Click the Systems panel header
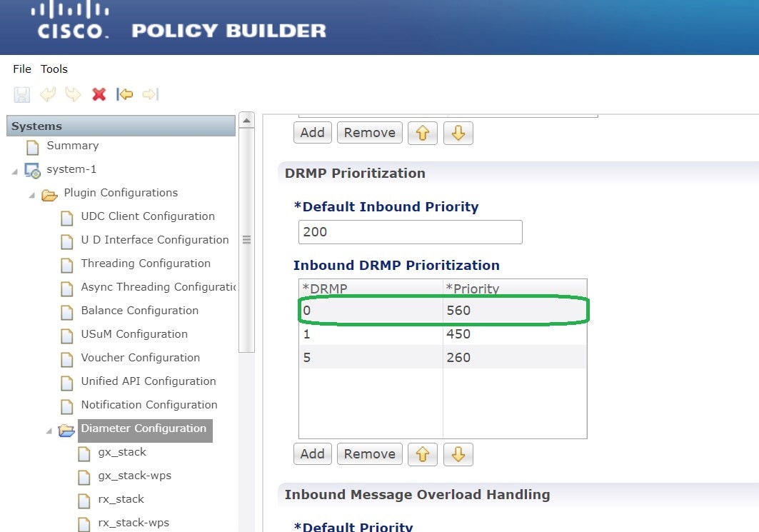The width and height of the screenshot is (759, 532). [121, 126]
